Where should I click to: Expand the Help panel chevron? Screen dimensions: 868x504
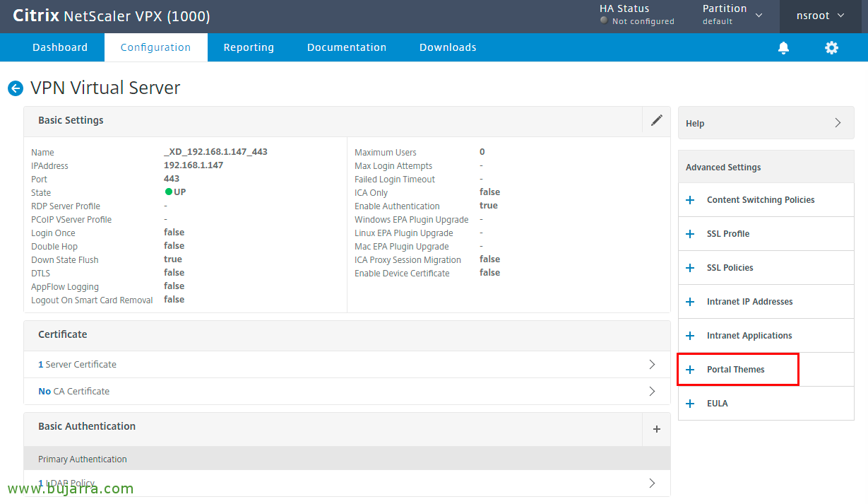pyautogui.click(x=838, y=123)
